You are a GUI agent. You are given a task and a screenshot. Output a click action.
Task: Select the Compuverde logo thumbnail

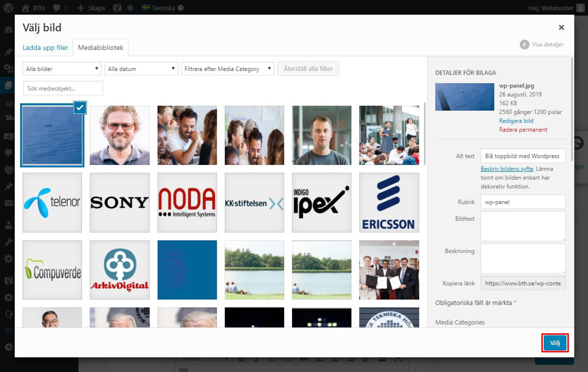point(52,270)
